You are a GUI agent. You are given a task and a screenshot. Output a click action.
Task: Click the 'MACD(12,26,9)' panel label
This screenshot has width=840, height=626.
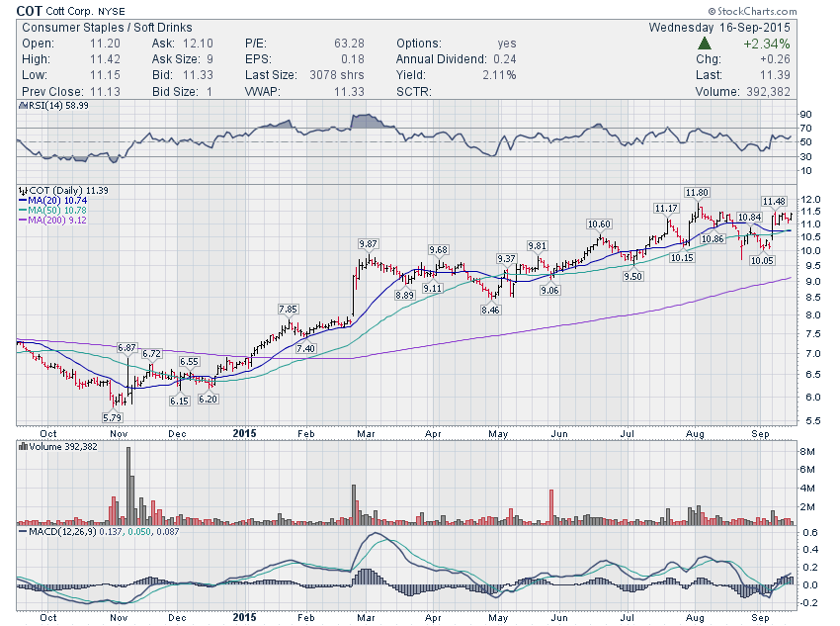[x=63, y=532]
